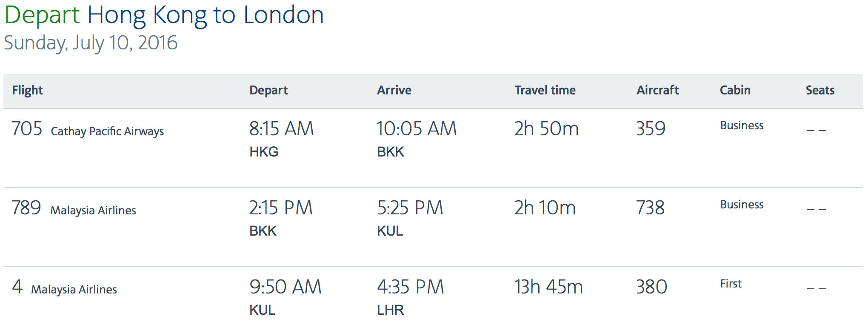Click the Aircraft column header

point(657,90)
